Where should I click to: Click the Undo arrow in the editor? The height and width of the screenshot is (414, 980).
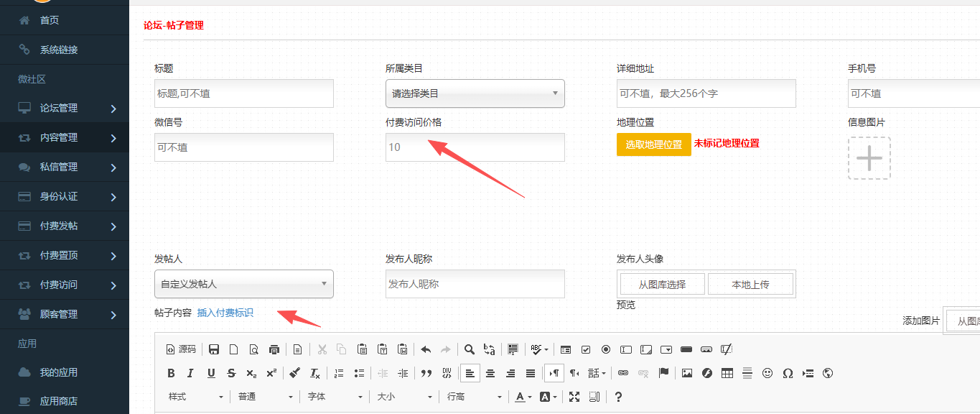click(x=426, y=349)
